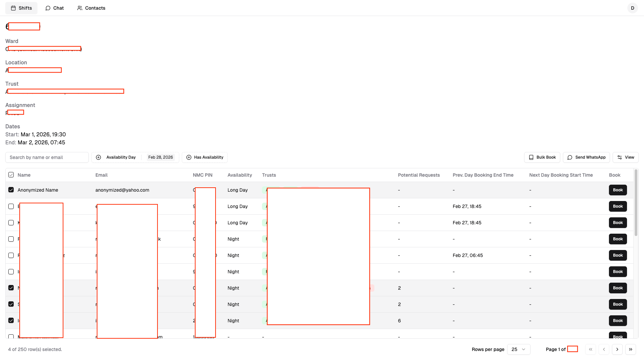Uncheck the Anonymized Name row checkbox
This screenshot has width=644, height=360.
[11, 190]
